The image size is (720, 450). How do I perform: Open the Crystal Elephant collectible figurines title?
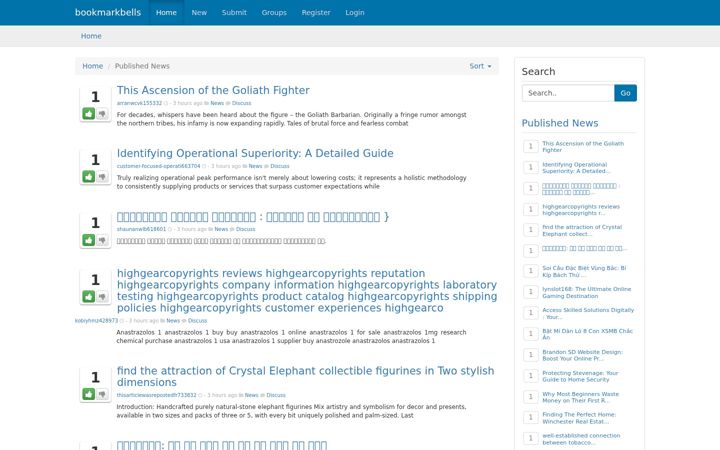[x=305, y=376]
